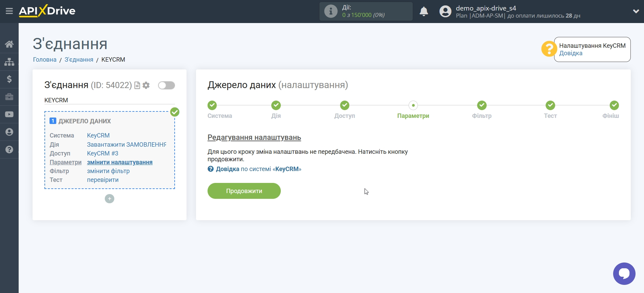Viewport: 644px width, 293px height.
Task: Open the briefcase sidebar icon
Action: pyautogui.click(x=9, y=97)
